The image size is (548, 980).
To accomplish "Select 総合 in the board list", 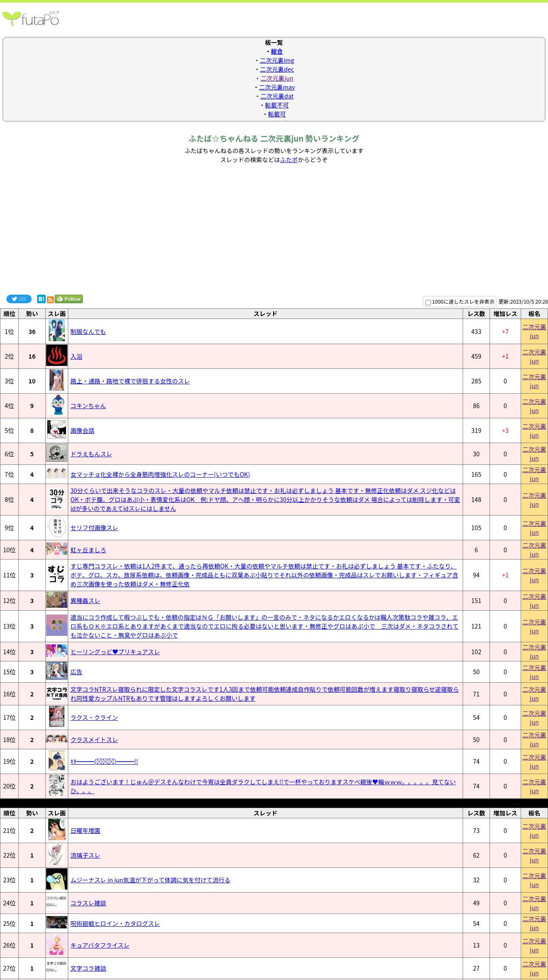I will pos(277,52).
